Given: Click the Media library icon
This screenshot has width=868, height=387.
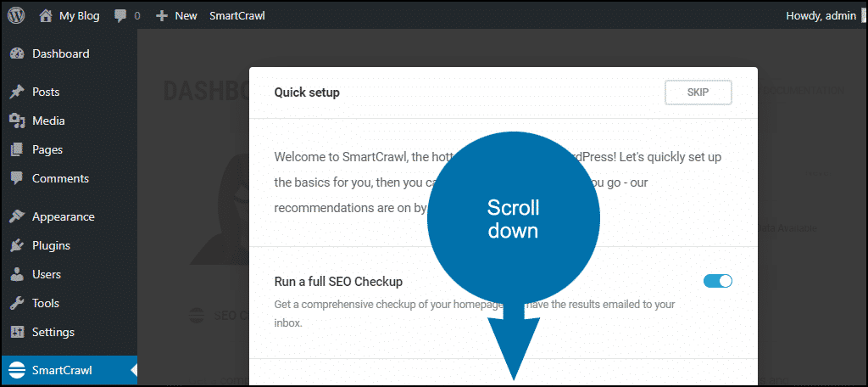Looking at the screenshot, I should [x=17, y=121].
